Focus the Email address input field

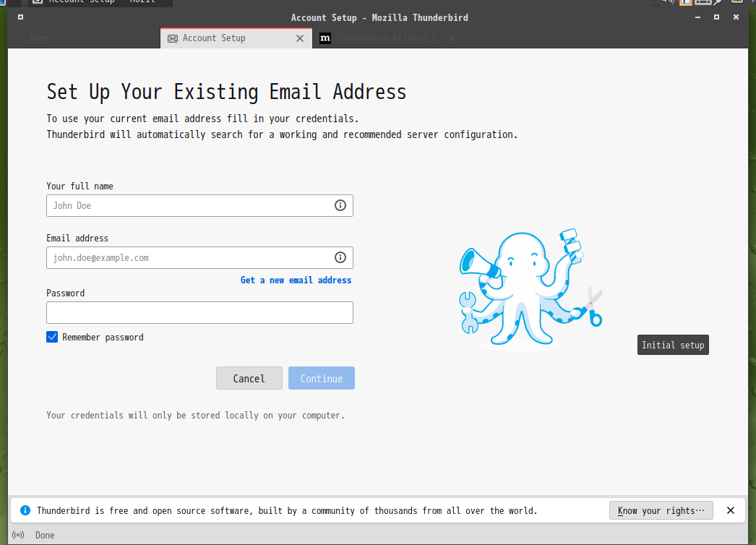(199, 257)
